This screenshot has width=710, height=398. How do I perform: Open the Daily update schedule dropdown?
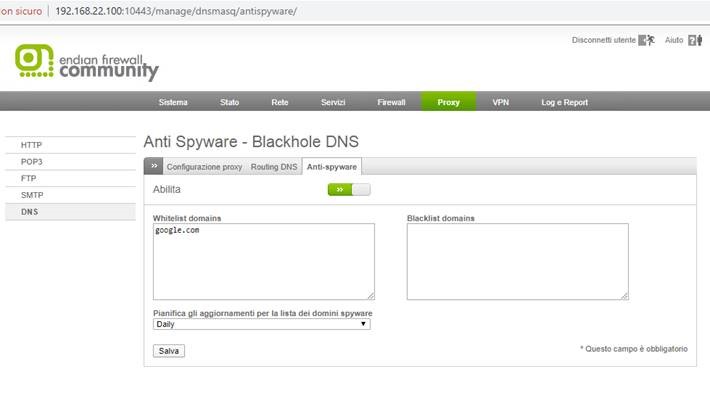tap(261, 324)
